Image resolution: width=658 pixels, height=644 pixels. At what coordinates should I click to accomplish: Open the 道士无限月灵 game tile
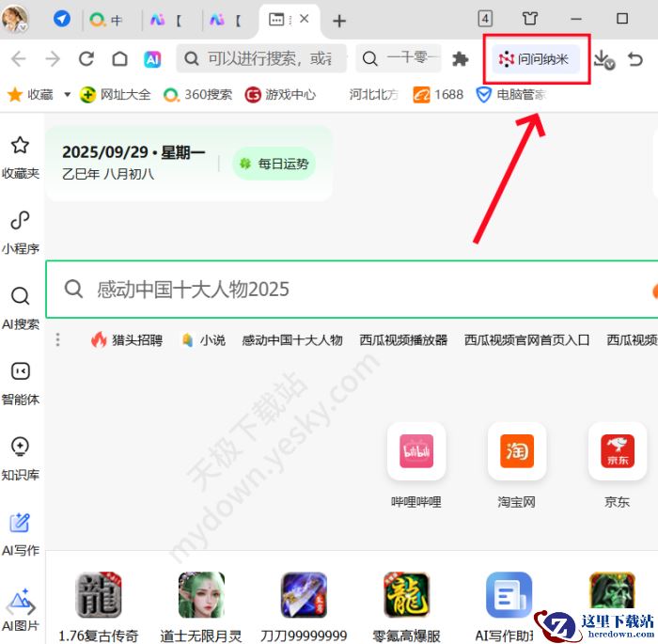[201, 606]
